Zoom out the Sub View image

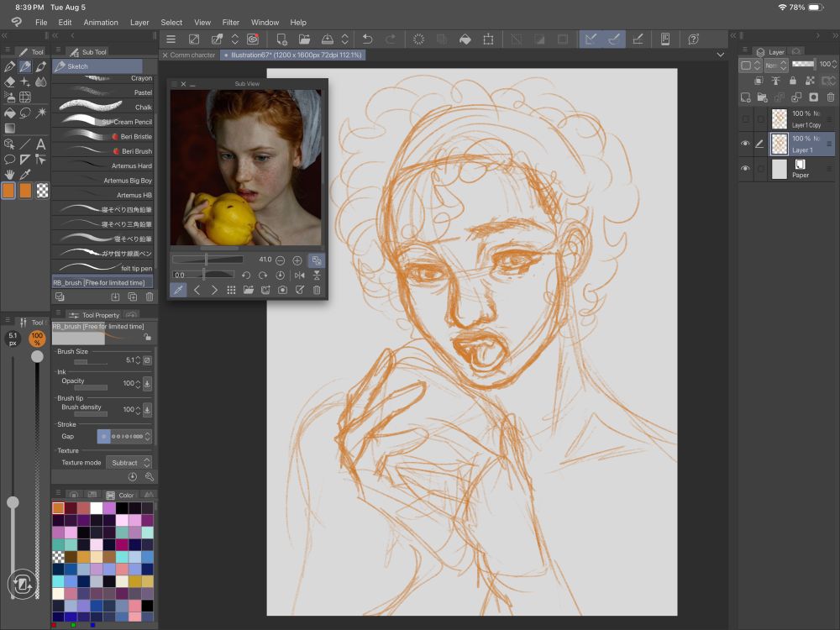[281, 260]
